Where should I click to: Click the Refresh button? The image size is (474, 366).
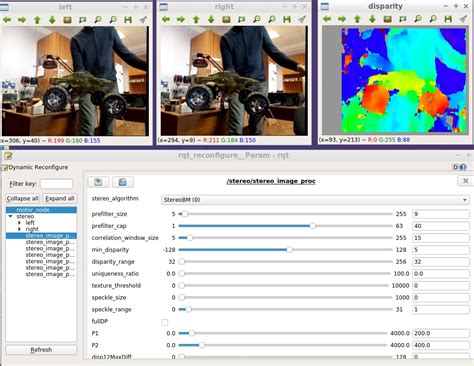41,350
